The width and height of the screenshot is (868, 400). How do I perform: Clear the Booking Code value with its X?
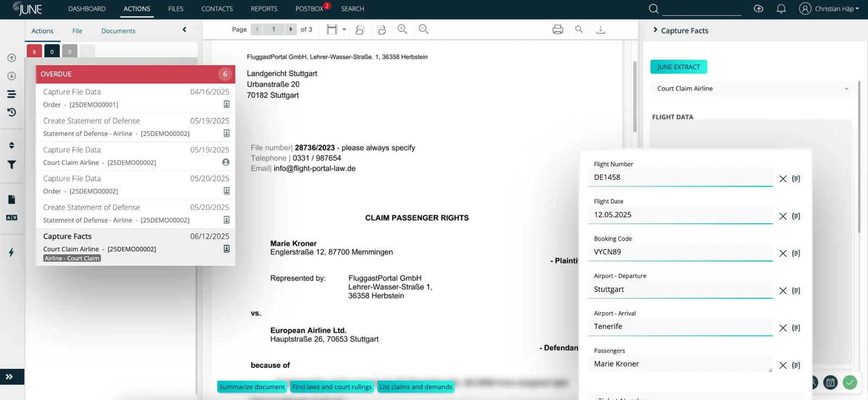pos(783,254)
